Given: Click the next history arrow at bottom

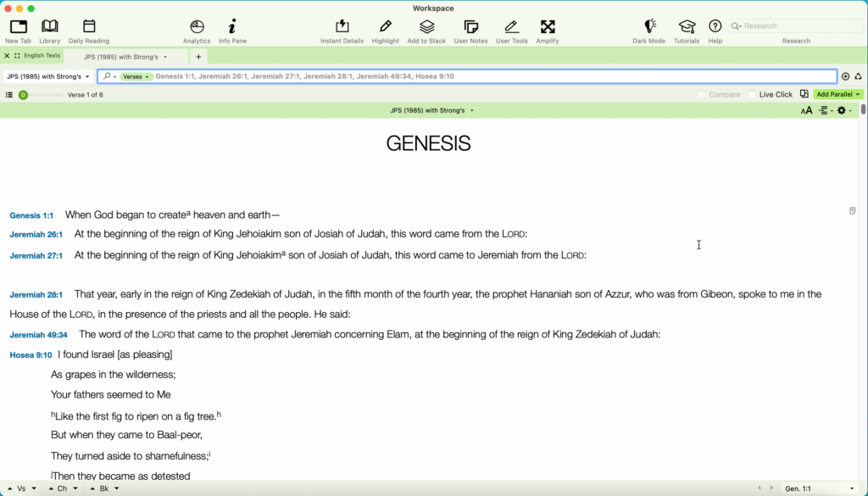Looking at the screenshot, I should 771,488.
